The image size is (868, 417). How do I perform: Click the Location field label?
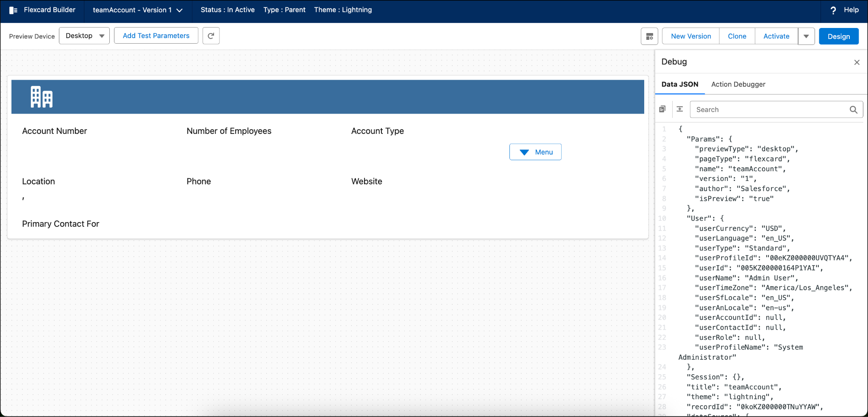point(39,181)
